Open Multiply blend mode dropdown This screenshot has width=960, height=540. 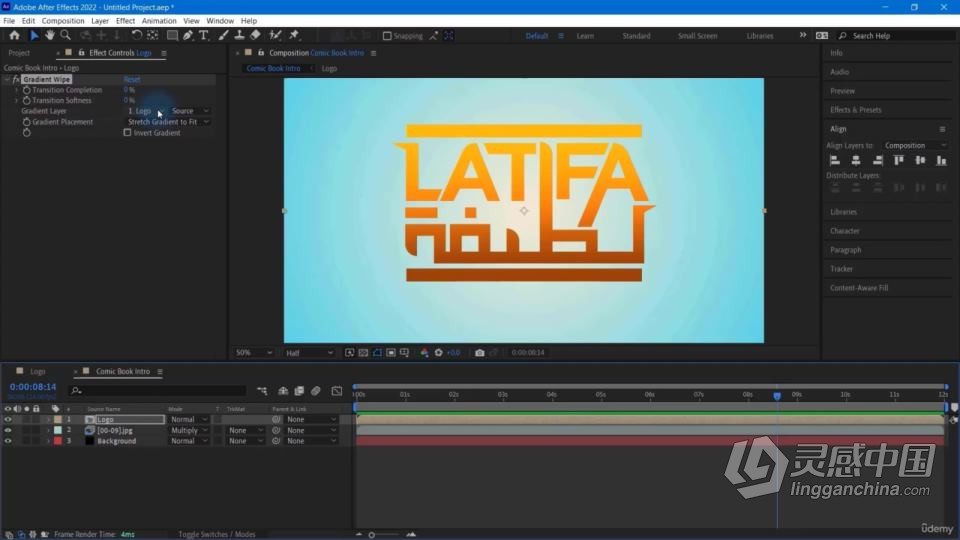pos(189,430)
